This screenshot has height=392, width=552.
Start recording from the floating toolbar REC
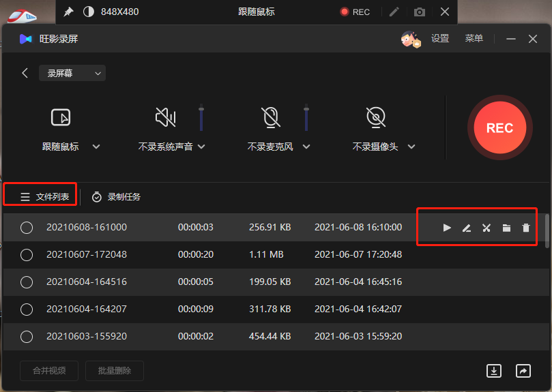(355, 12)
